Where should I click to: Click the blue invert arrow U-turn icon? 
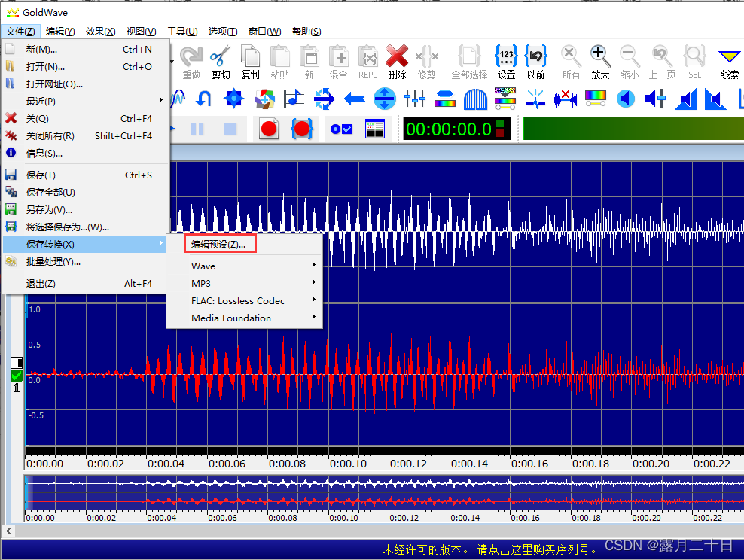[204, 99]
